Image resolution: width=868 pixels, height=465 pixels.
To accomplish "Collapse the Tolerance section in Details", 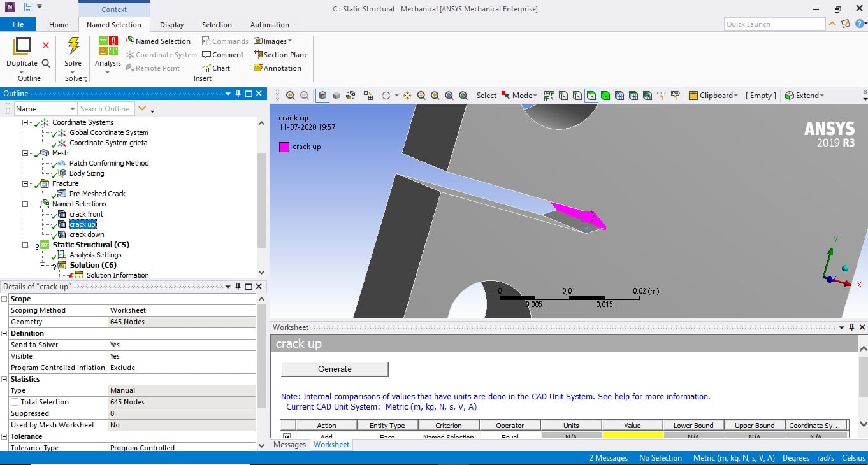I will click(x=4, y=436).
